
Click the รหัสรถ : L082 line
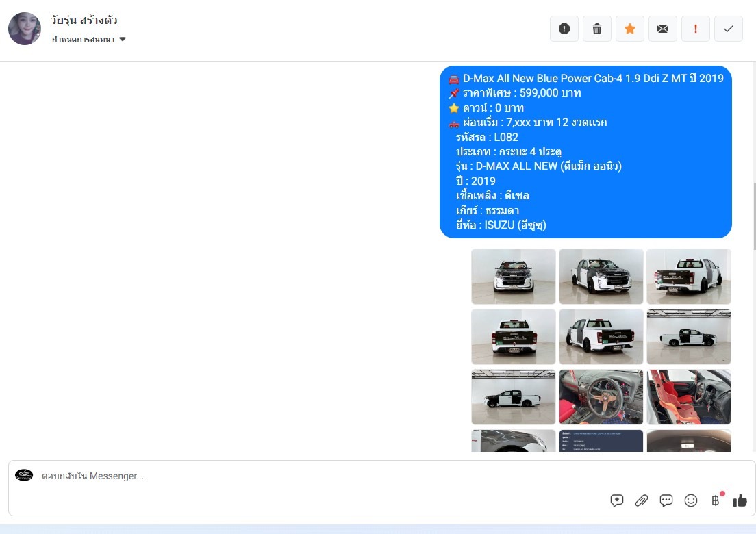[x=487, y=138]
